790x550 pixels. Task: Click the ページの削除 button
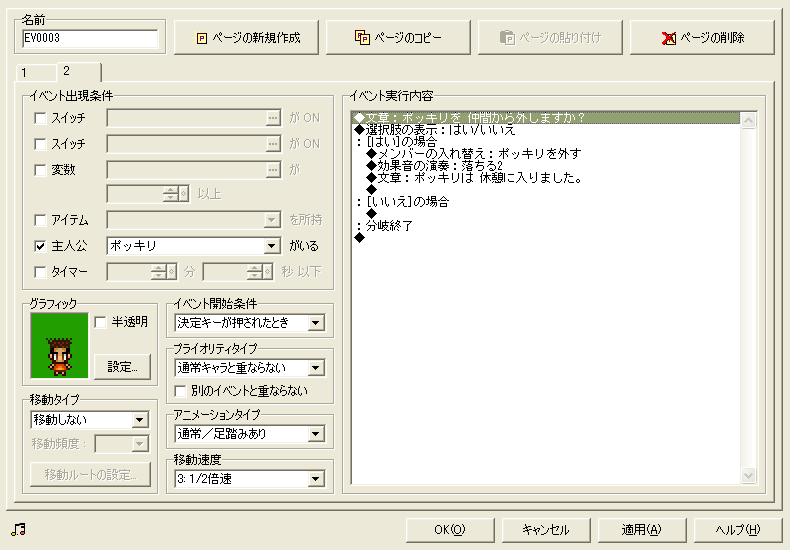[x=702, y=37]
